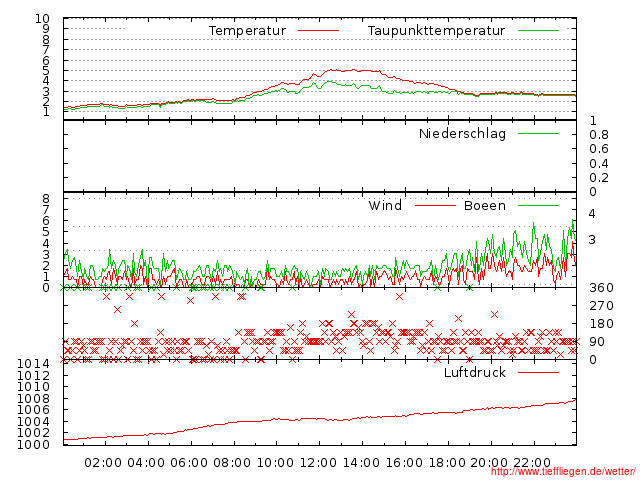
Task: Click the Taupunkttemperatur legend label
Action: [x=436, y=31]
